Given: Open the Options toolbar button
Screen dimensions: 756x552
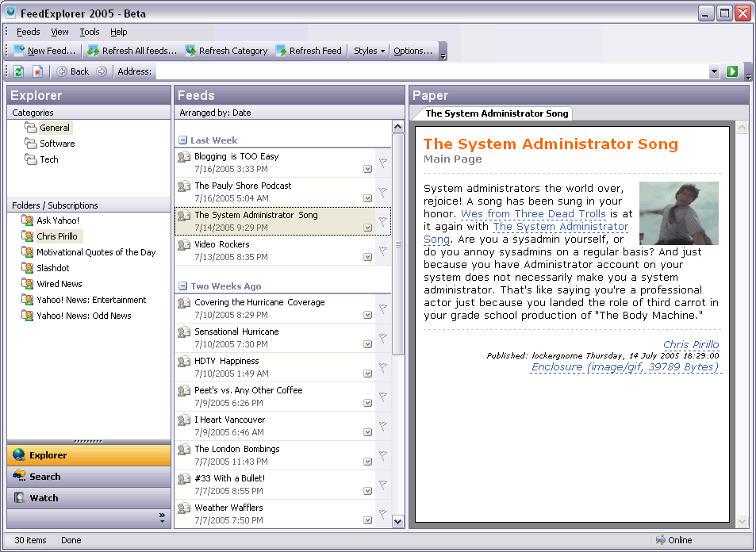Looking at the screenshot, I should click(x=413, y=51).
